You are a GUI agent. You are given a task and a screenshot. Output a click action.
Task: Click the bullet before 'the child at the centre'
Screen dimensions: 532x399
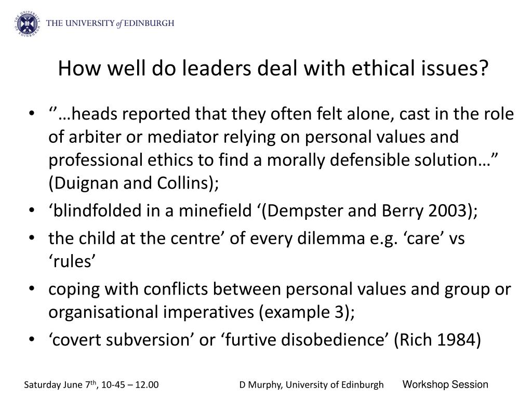click(x=32, y=238)
